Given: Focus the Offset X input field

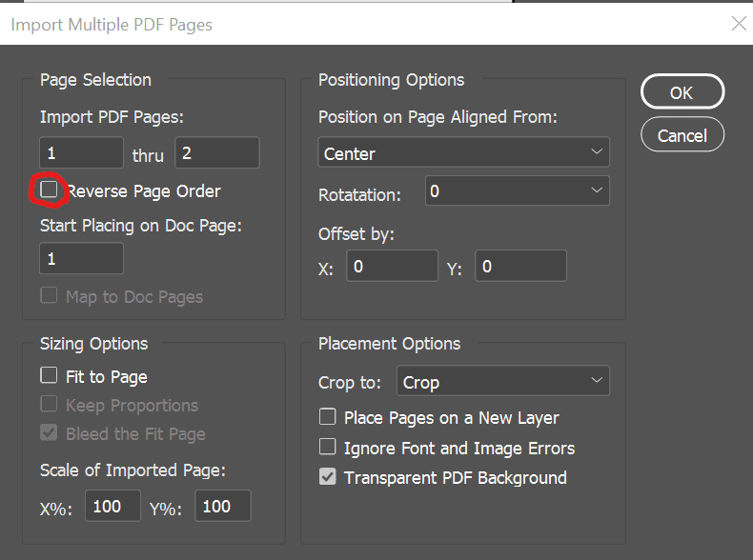Looking at the screenshot, I should point(392,267).
